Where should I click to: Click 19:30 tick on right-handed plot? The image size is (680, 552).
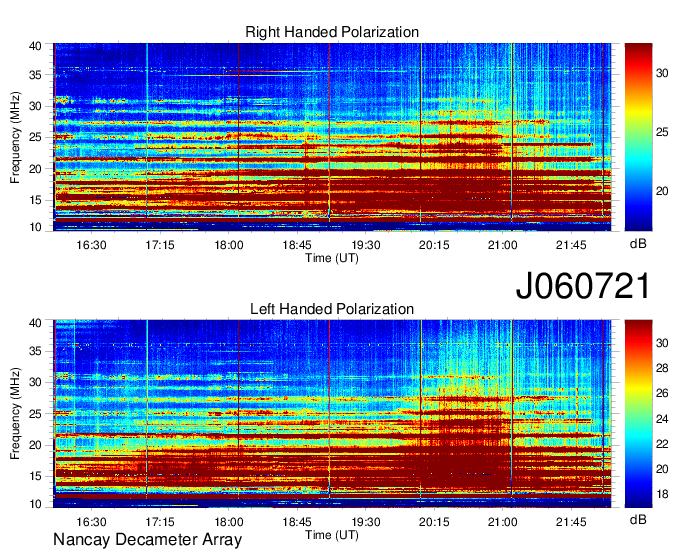(x=366, y=245)
